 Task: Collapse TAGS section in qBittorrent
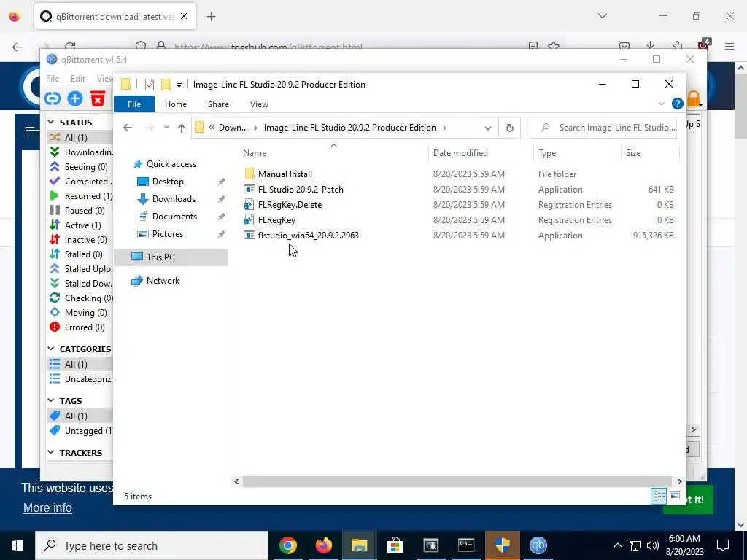click(x=51, y=401)
